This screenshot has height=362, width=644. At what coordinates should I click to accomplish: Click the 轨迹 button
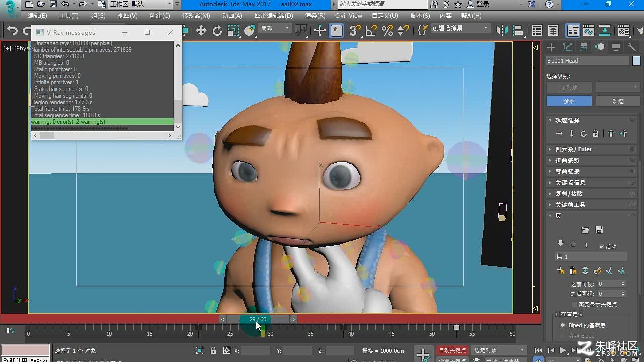tap(618, 101)
